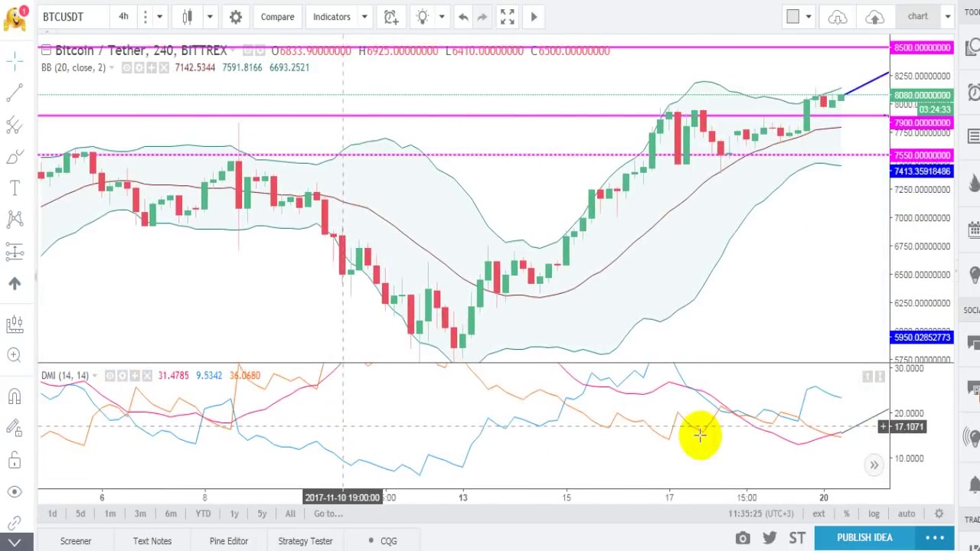Toggle visibility of the BB indicator
The width and height of the screenshot is (980, 551).
click(x=126, y=68)
